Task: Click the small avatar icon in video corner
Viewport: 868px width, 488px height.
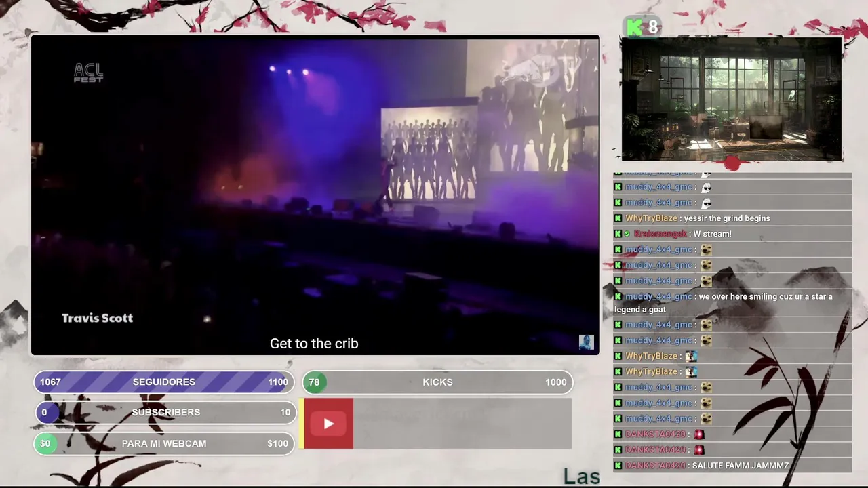Action: pyautogui.click(x=586, y=342)
